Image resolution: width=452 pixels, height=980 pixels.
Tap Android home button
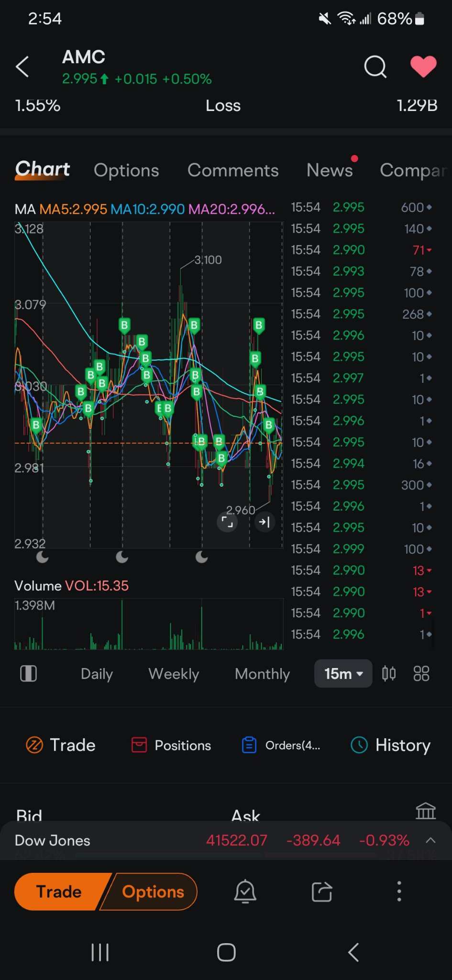[226, 952]
